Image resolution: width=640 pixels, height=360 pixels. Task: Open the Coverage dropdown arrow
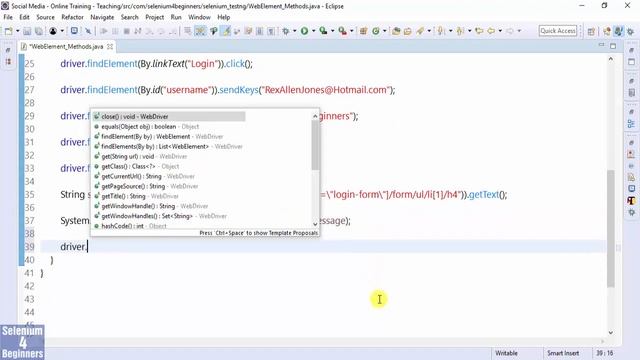coord(333,31)
